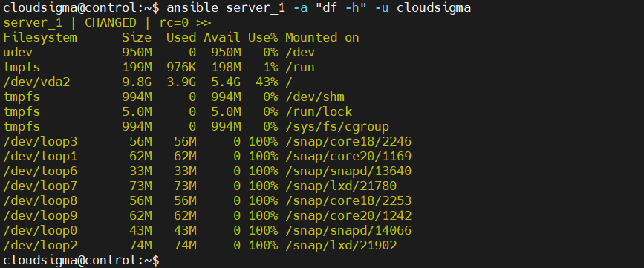Click the '/snap/lxd/21780' mount path
The image size is (644, 268).
click(341, 186)
